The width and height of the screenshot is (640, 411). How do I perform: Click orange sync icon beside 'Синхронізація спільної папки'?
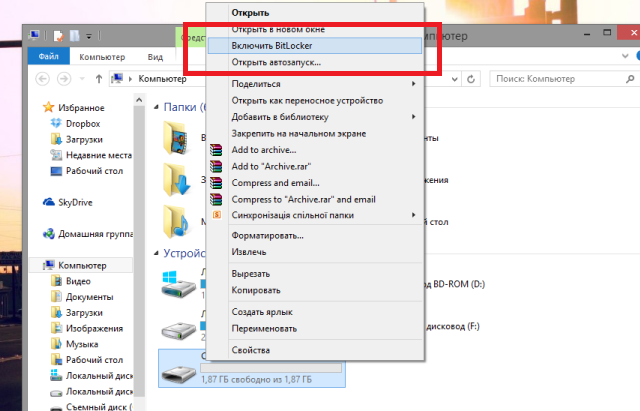pyautogui.click(x=217, y=215)
